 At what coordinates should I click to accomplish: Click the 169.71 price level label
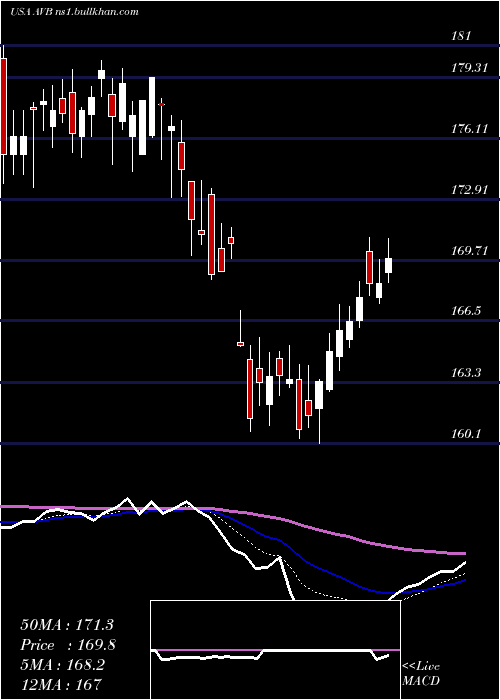pos(468,251)
